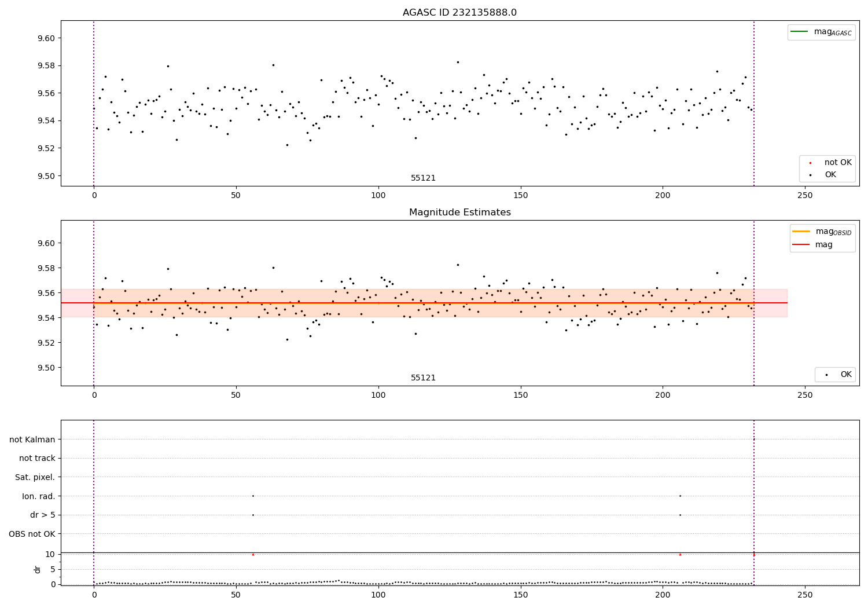868x608 pixels.
Task: Select the 'not track' row label
Action: pos(37,458)
